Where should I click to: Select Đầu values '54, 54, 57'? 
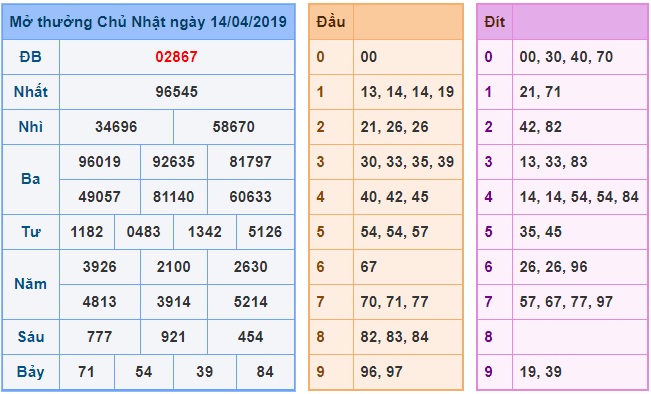pyautogui.click(x=394, y=232)
